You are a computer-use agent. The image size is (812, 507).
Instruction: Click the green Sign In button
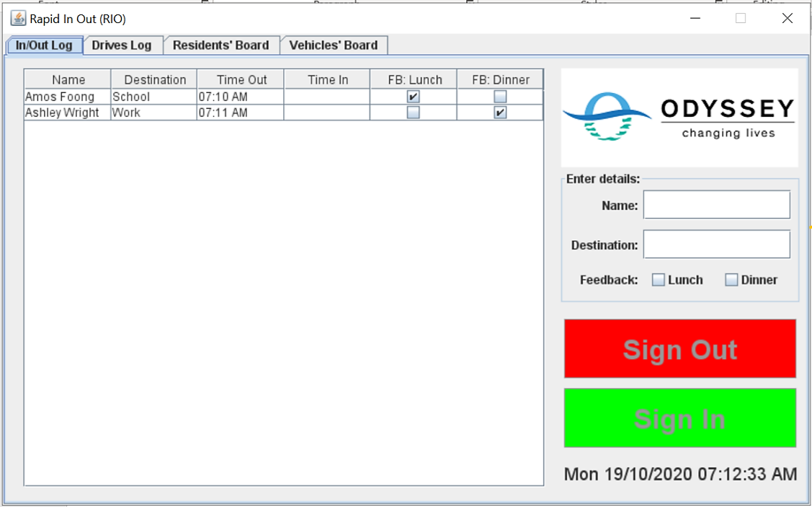tap(680, 418)
